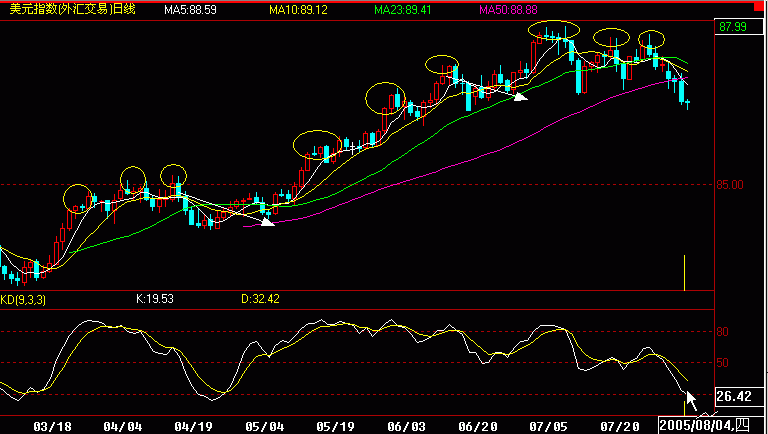Click the MA23:89.41 indicator label
This screenshot has height=434, width=768.
coord(403,10)
